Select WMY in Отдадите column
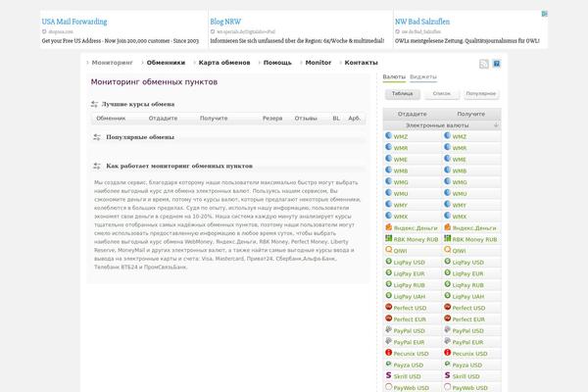 click(400, 206)
